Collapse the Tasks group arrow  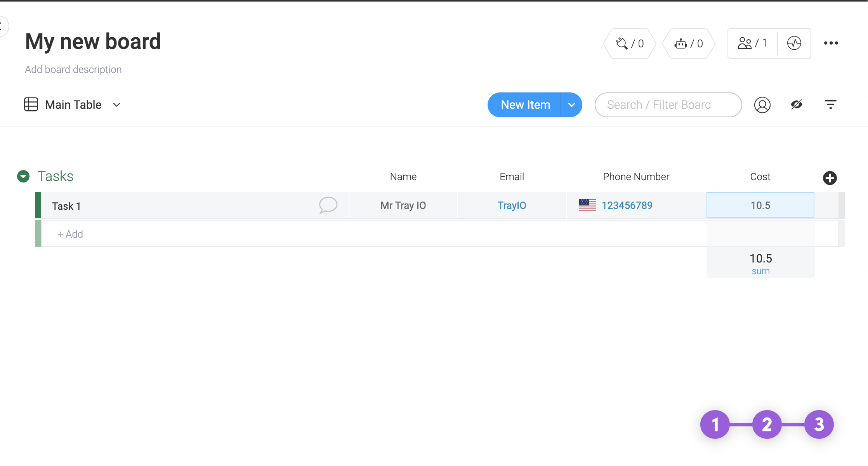tap(23, 176)
